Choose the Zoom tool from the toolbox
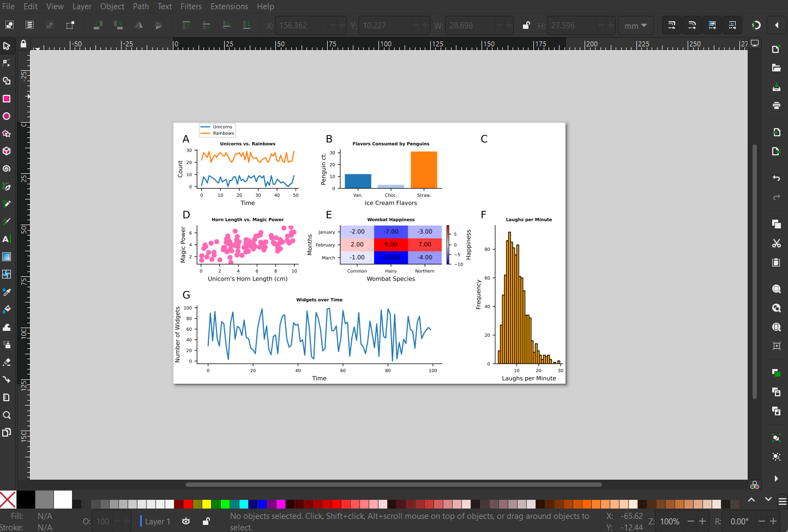The height and width of the screenshot is (532, 788). point(7,415)
